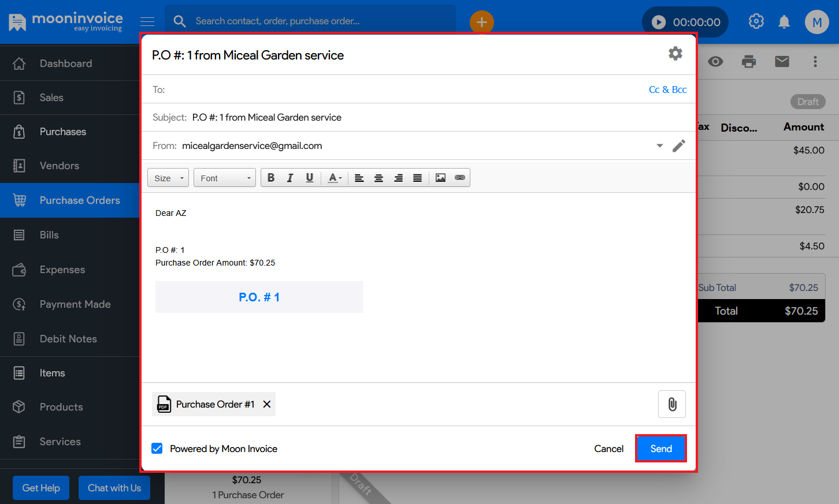Open the Font dropdown
839x504 pixels.
(224, 178)
